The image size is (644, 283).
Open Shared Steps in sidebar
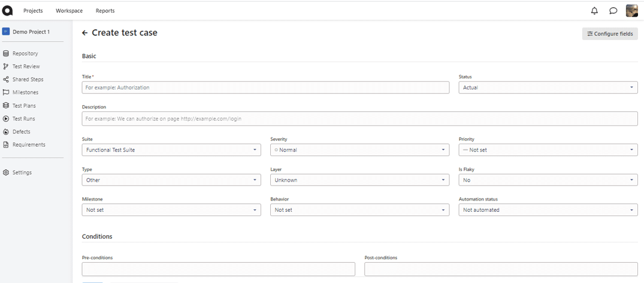(28, 80)
